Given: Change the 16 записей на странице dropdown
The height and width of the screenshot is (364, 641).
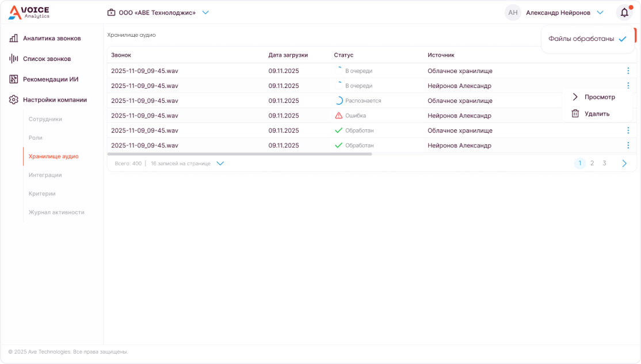Looking at the screenshot, I should pos(220,163).
